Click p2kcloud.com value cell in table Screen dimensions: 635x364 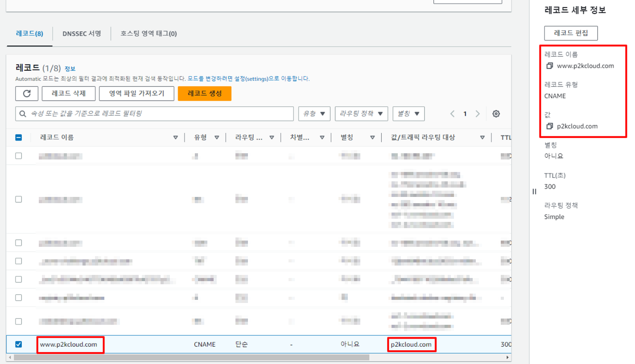point(411,344)
